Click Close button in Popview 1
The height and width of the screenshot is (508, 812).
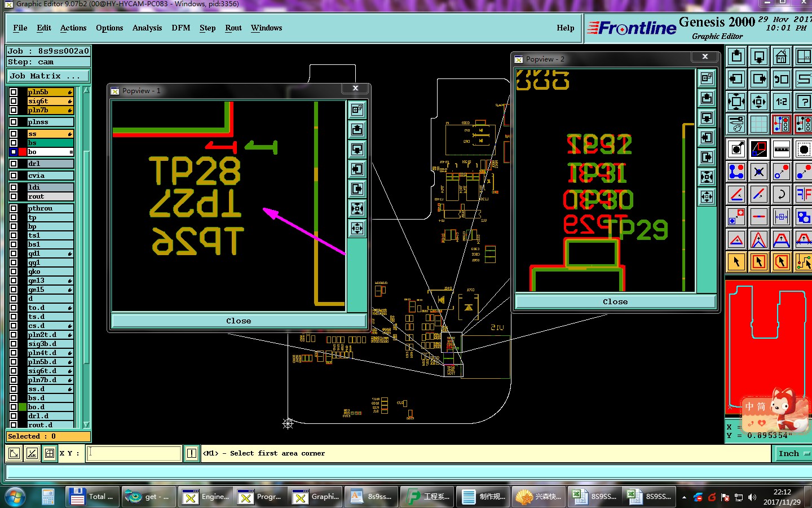(x=239, y=321)
